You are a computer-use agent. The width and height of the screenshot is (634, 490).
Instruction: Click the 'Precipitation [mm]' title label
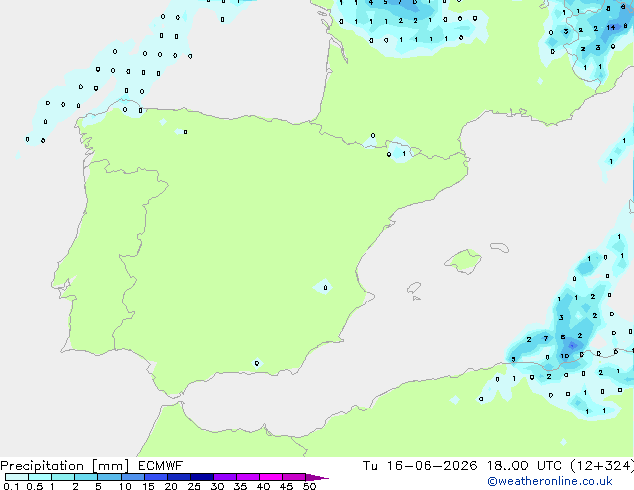point(65,466)
